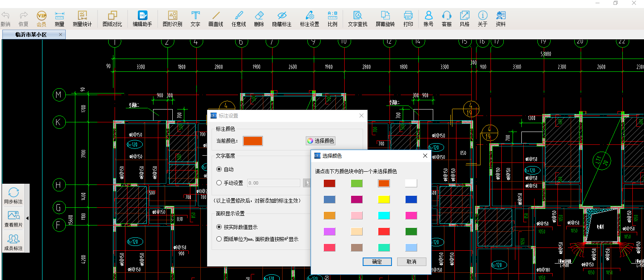Click 取消 in the color dialog
The height and width of the screenshot is (280, 644).
pyautogui.click(x=411, y=262)
